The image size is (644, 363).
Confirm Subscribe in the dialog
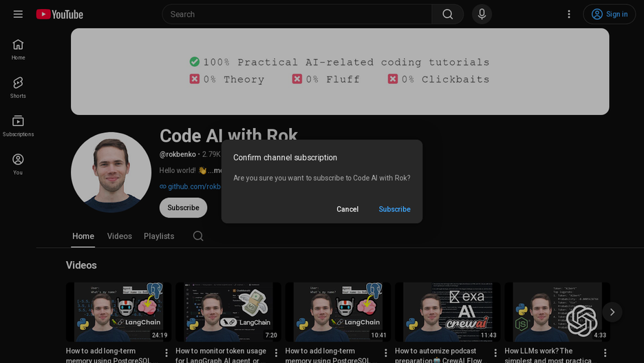pos(394,209)
